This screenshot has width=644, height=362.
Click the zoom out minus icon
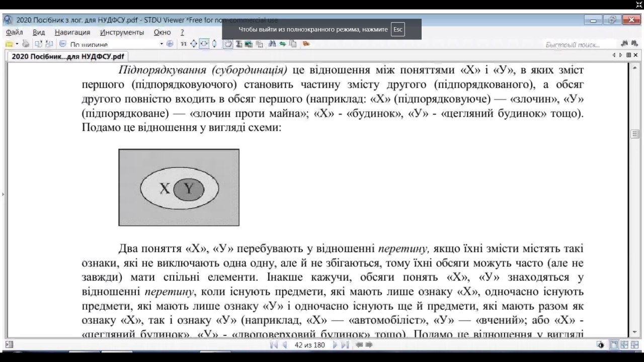click(x=62, y=44)
